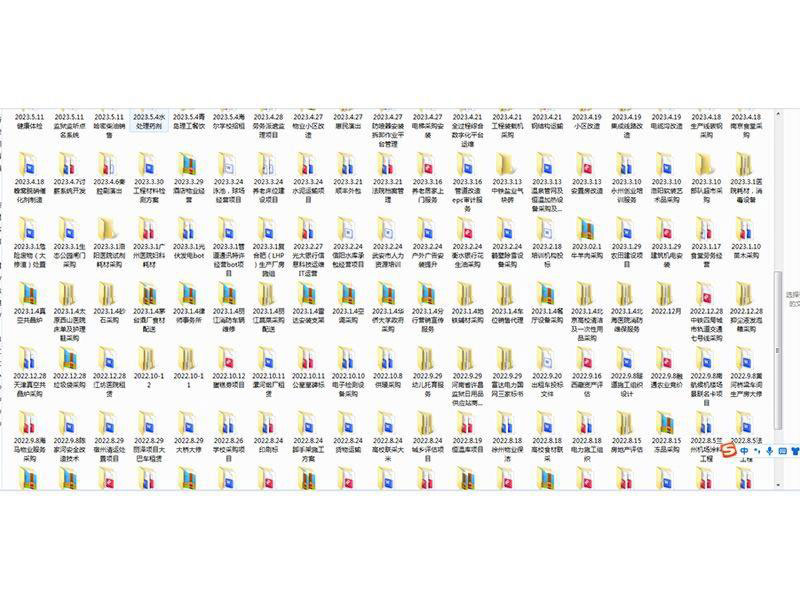Toggle the 中 Chinese/English input mode
800x600 pixels.
746,453
